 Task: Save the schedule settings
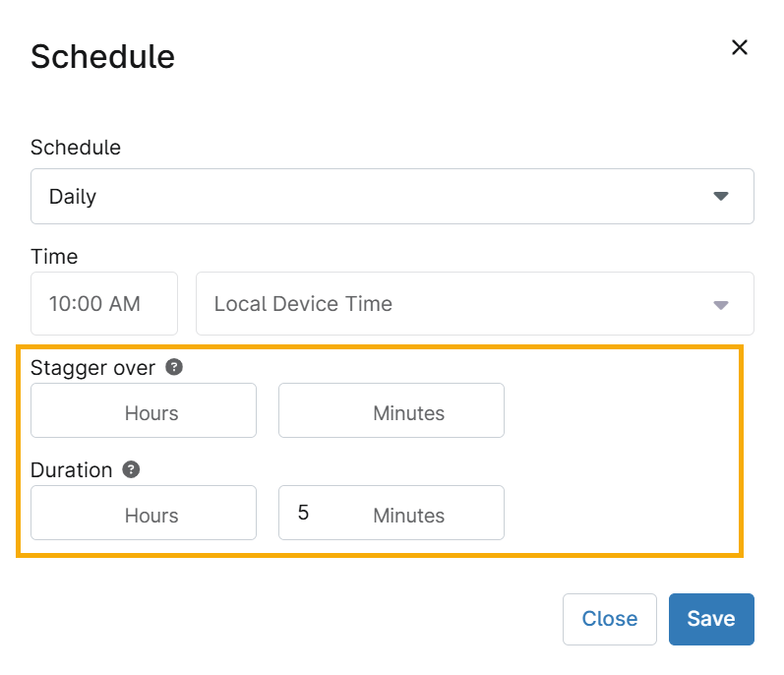[x=710, y=619]
